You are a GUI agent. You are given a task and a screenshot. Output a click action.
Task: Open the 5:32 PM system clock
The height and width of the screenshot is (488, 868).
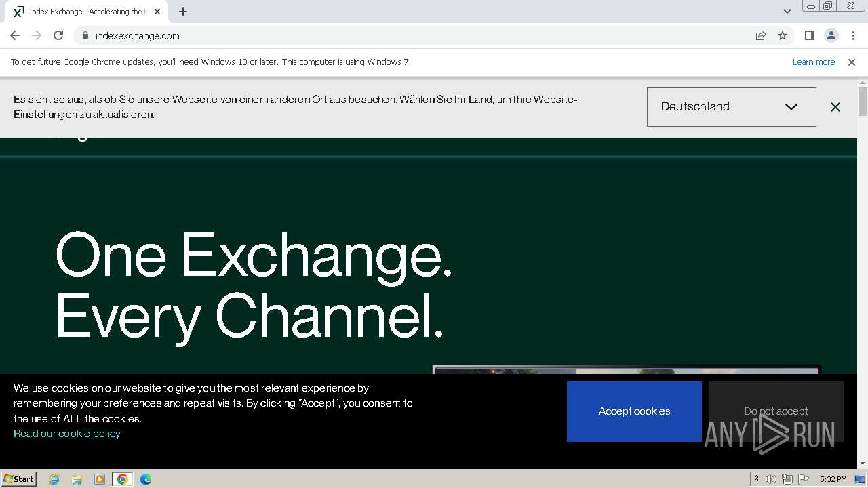[x=833, y=479]
